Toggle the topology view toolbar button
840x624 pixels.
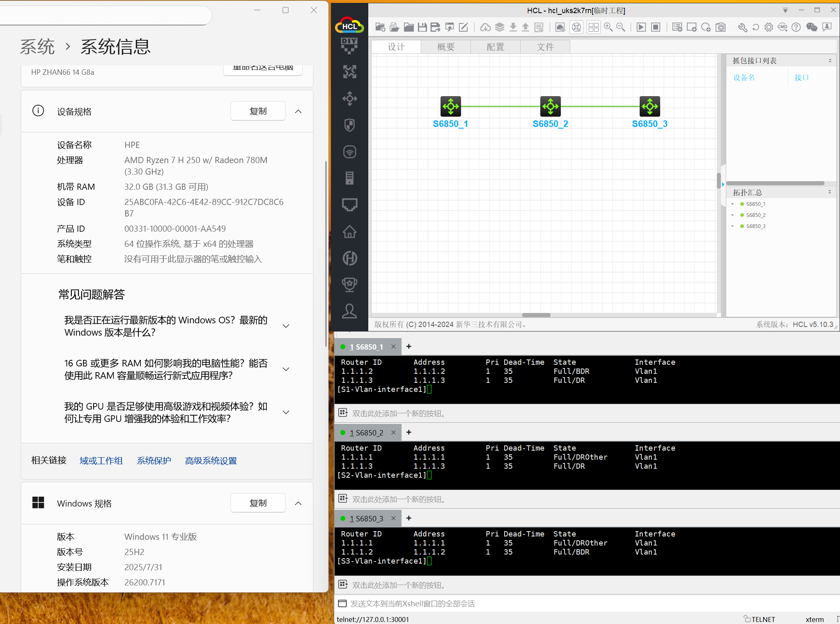[x=577, y=28]
